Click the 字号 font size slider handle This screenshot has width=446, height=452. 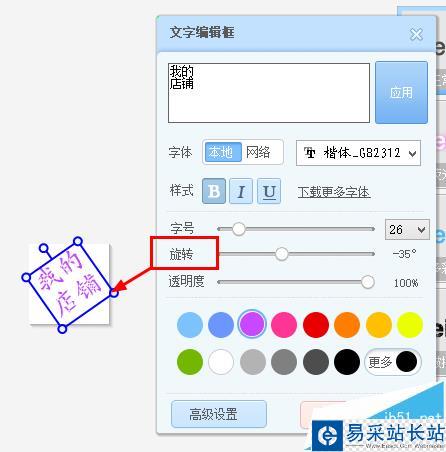[x=239, y=229]
